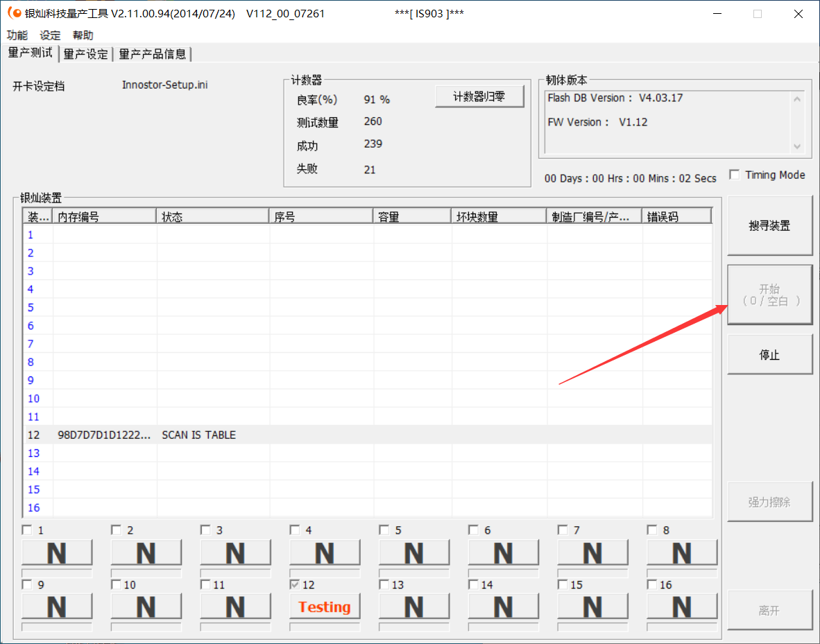Screen dimensions: 820x644
Task: Click the 状态 column header
Action: (x=212, y=216)
